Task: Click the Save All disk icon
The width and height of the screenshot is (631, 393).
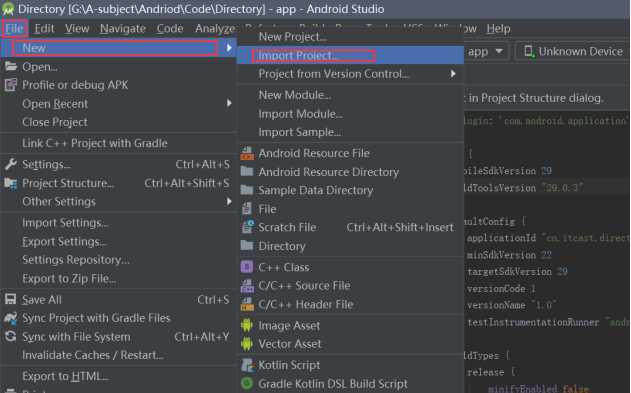Action: (x=10, y=300)
